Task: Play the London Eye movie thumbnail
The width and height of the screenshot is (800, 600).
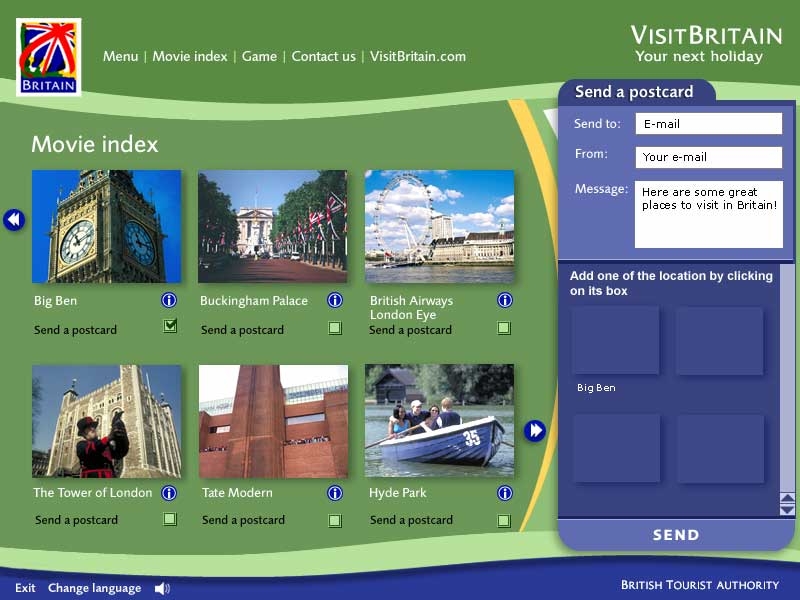Action: (x=439, y=227)
